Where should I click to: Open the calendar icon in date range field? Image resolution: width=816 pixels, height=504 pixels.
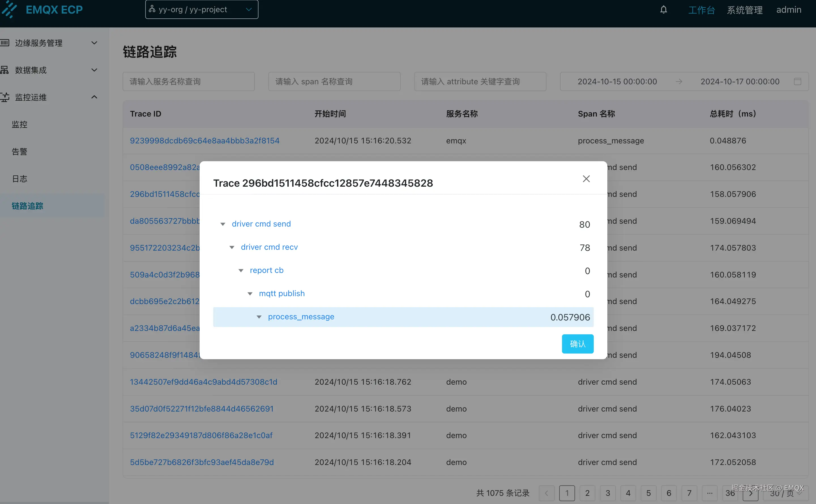797,82
